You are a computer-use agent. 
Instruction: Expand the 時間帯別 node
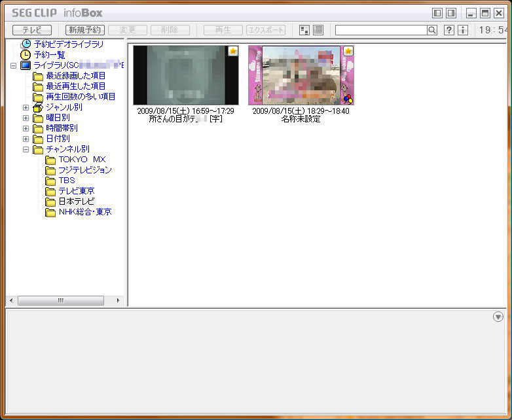(26, 128)
